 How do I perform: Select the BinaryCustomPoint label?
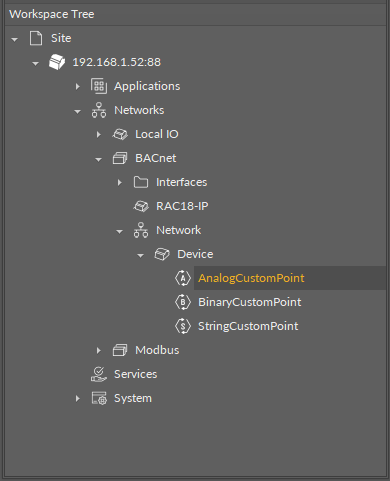click(249, 302)
